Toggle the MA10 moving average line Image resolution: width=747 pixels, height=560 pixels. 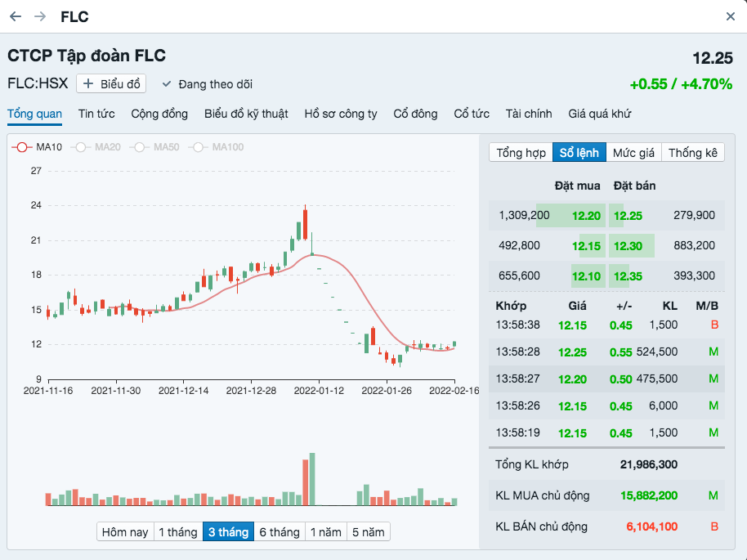tap(37, 147)
